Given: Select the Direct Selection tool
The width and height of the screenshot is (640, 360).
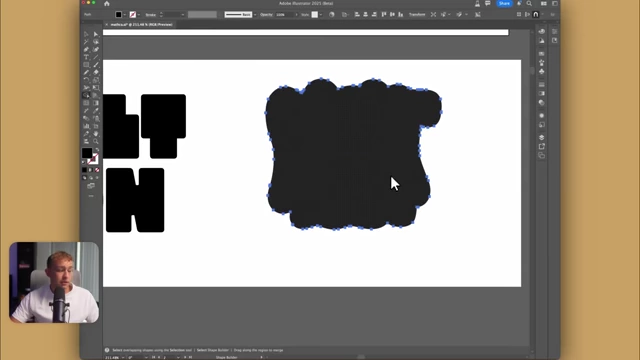Looking at the screenshot, I should (96, 34).
